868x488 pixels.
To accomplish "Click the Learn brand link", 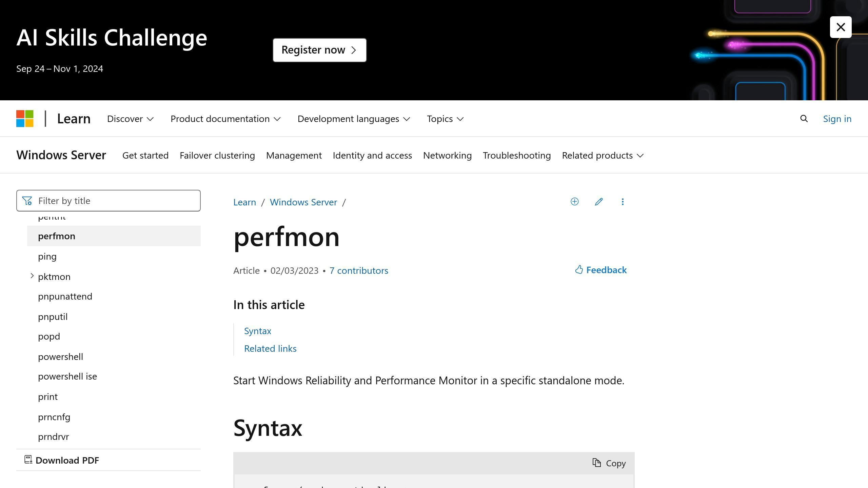I will (74, 119).
